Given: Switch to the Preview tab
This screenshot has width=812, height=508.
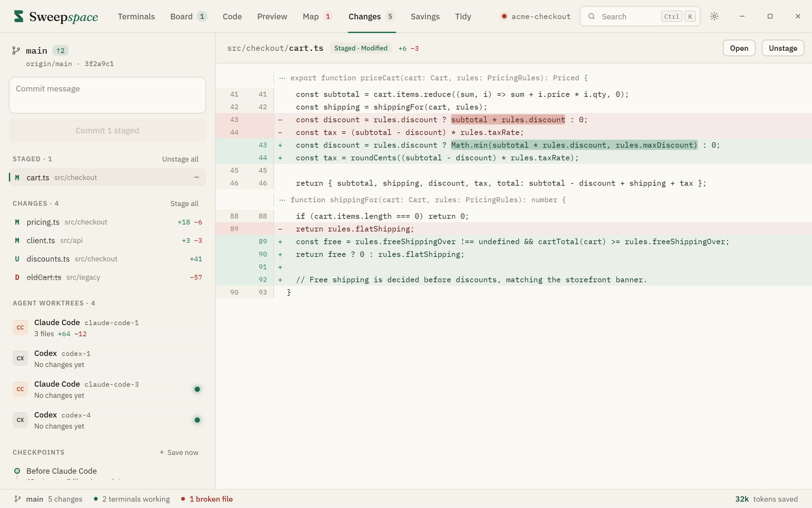Looking at the screenshot, I should pyautogui.click(x=272, y=16).
